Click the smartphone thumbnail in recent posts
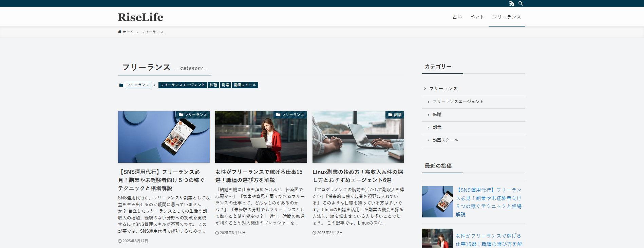Image resolution: width=644 pixels, height=248 pixels. (437, 202)
